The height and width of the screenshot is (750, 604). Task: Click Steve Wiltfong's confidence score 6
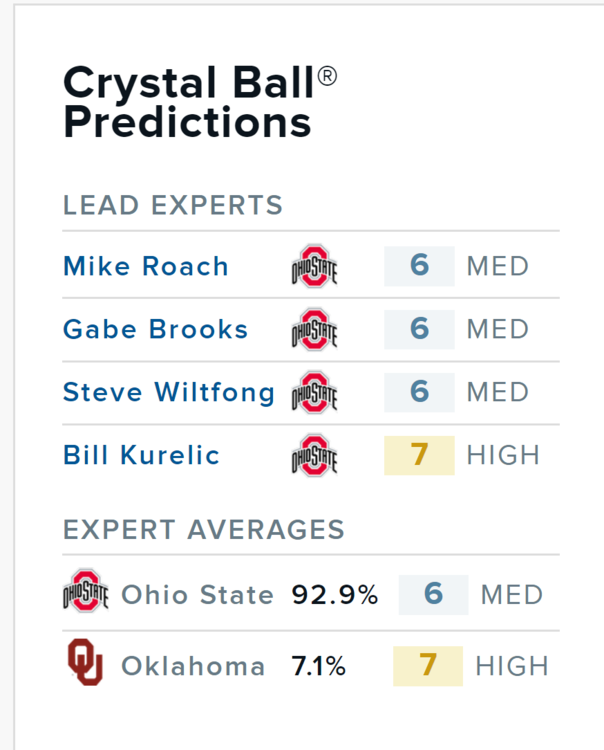[x=419, y=392]
